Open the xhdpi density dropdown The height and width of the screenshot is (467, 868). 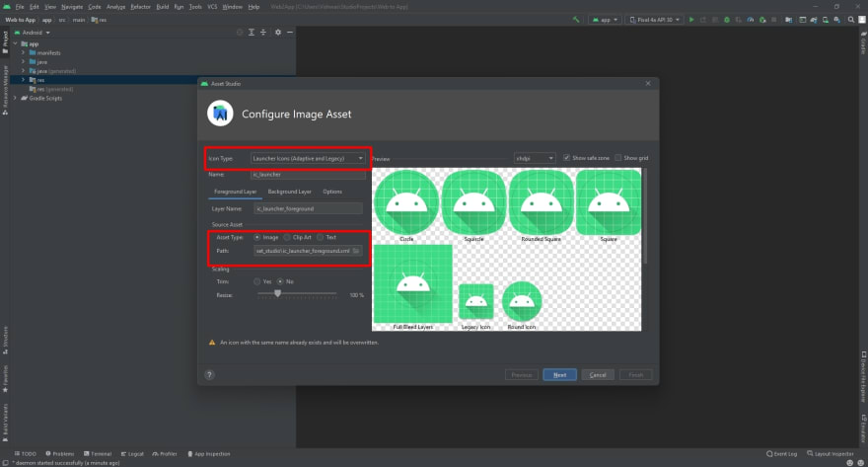[x=535, y=158]
